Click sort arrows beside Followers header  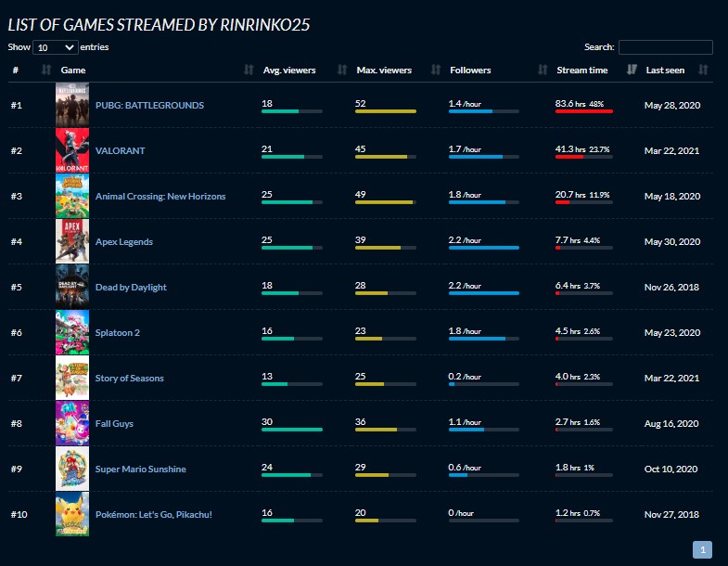click(x=543, y=70)
